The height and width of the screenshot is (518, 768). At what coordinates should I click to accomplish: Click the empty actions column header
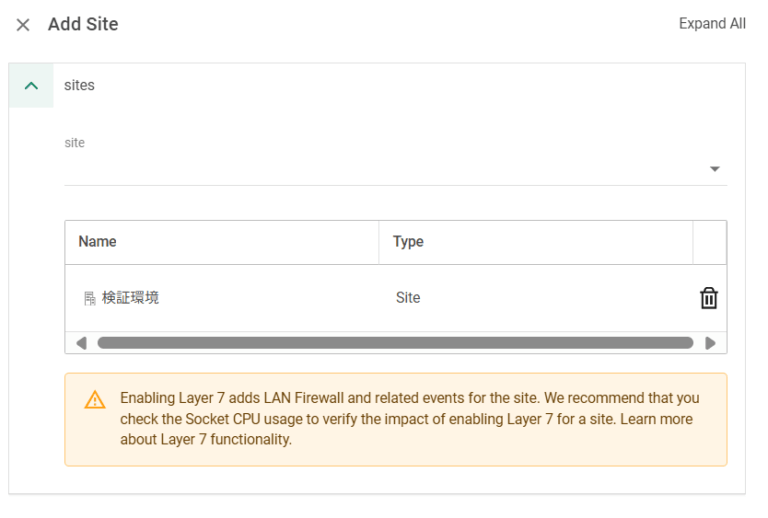coord(709,242)
